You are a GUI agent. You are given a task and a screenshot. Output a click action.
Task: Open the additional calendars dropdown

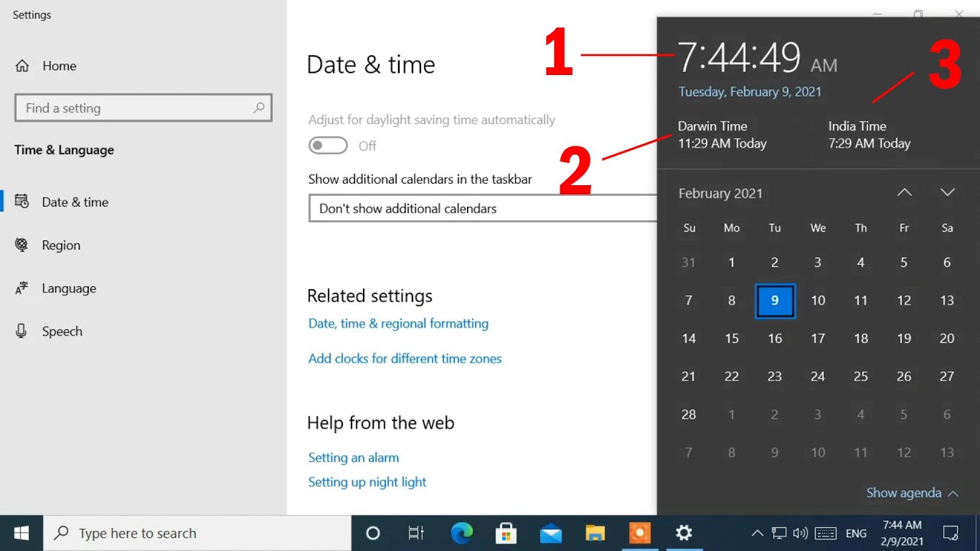[x=482, y=208]
